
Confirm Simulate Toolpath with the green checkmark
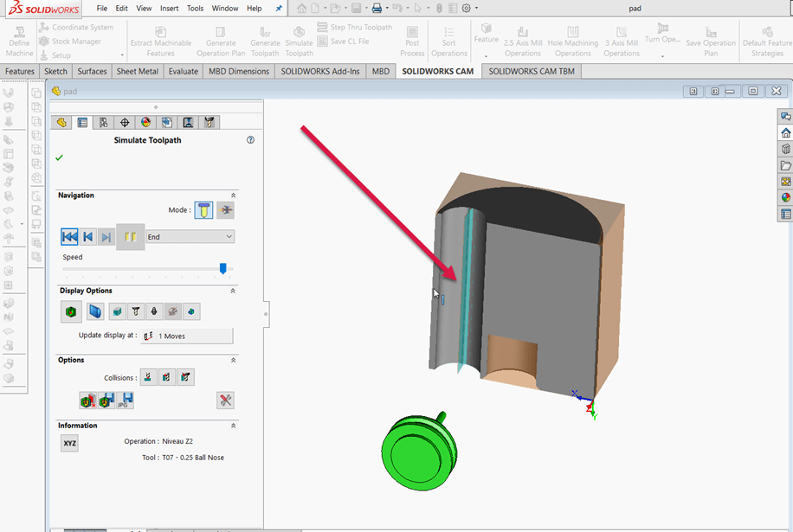(59, 157)
